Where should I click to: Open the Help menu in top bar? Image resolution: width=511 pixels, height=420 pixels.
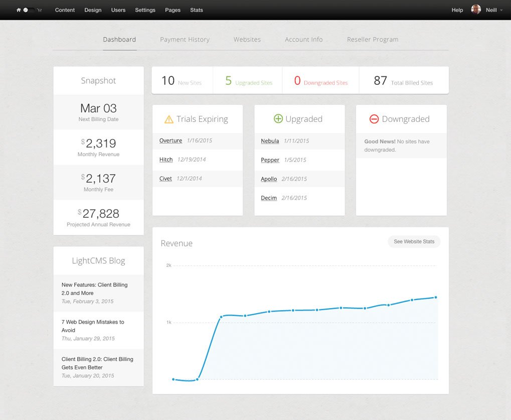457,10
